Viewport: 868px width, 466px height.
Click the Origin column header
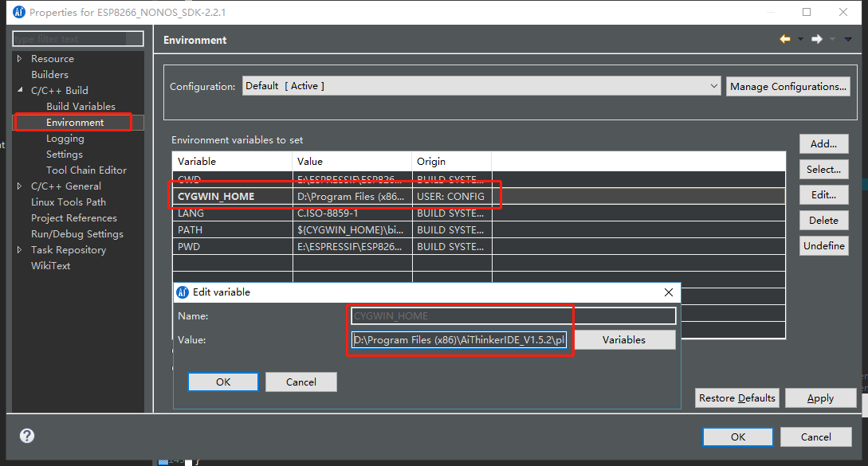(x=452, y=162)
